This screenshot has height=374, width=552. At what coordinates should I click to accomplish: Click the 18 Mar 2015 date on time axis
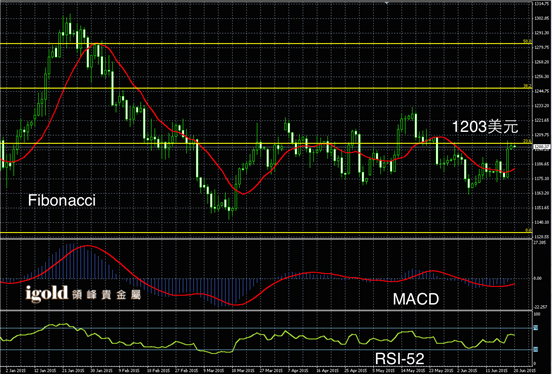click(x=243, y=370)
